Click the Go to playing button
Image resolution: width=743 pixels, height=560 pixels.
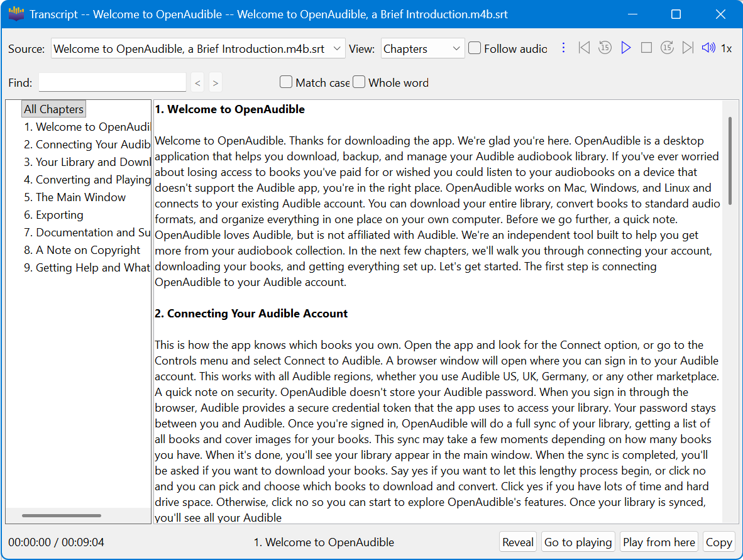click(578, 542)
